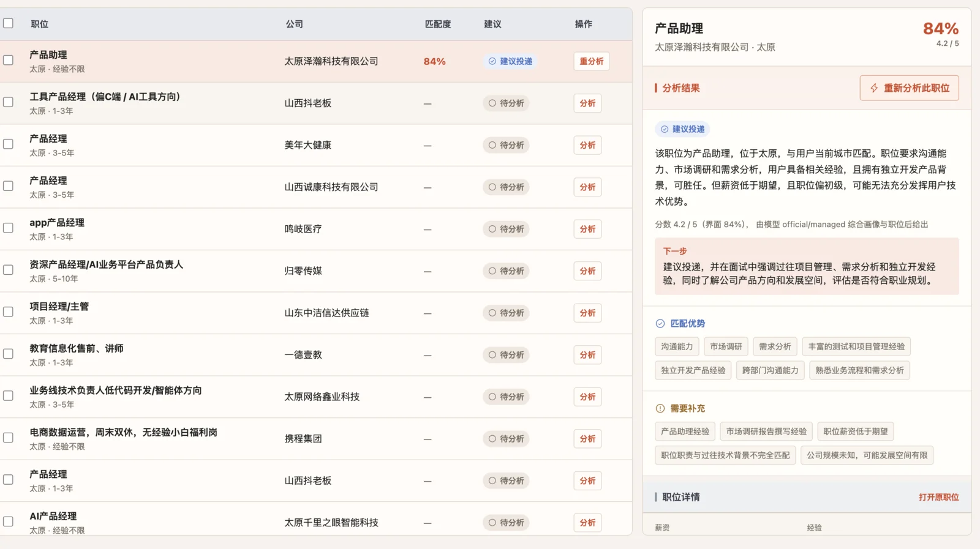Click 建议 column header

click(492, 24)
